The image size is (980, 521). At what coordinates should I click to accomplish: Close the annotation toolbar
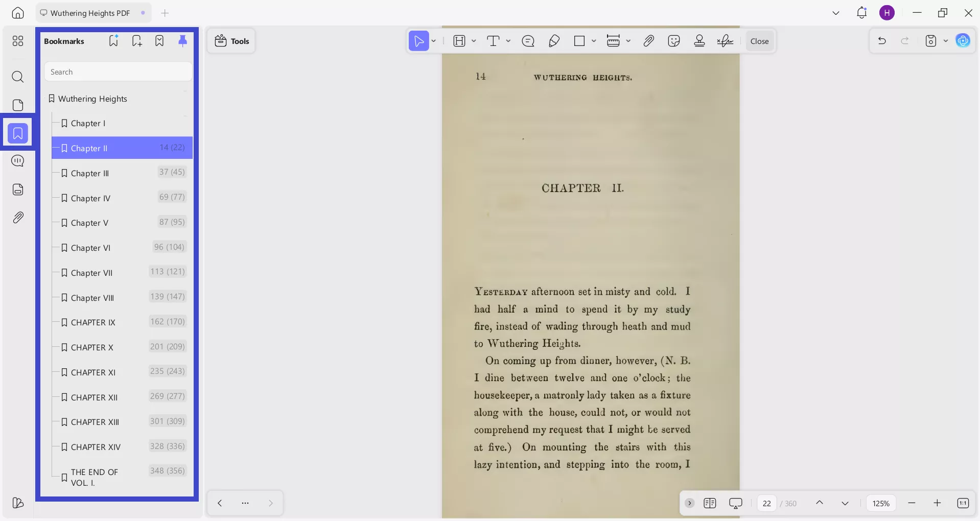point(760,41)
